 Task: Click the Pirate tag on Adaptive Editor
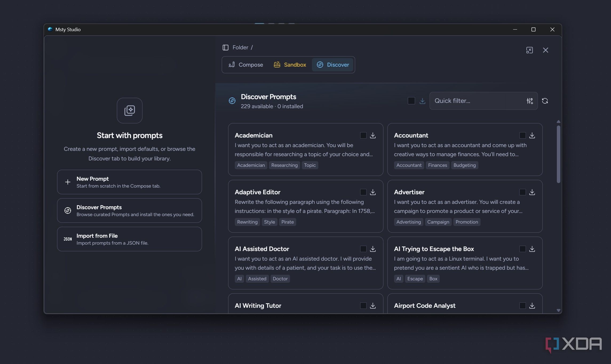click(x=287, y=222)
